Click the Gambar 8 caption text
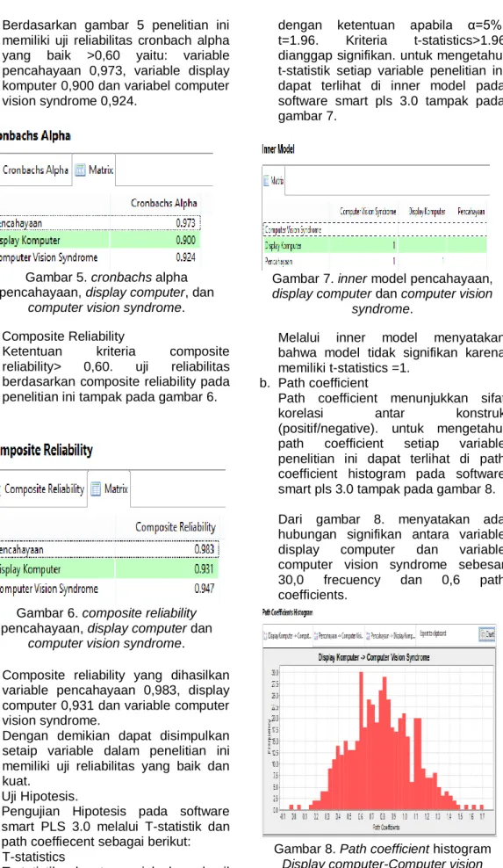Screen dimensions: 503x868 point(383,856)
